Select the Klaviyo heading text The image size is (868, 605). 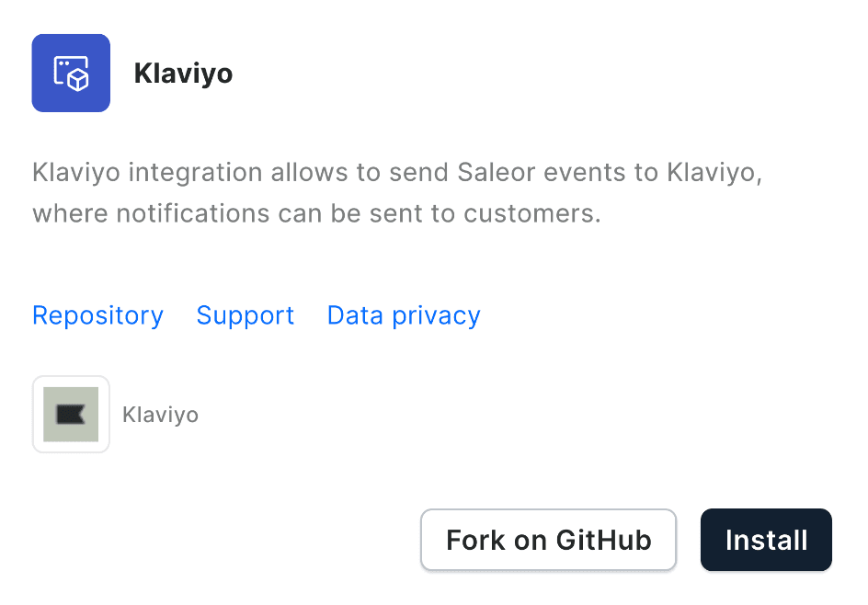183,74
